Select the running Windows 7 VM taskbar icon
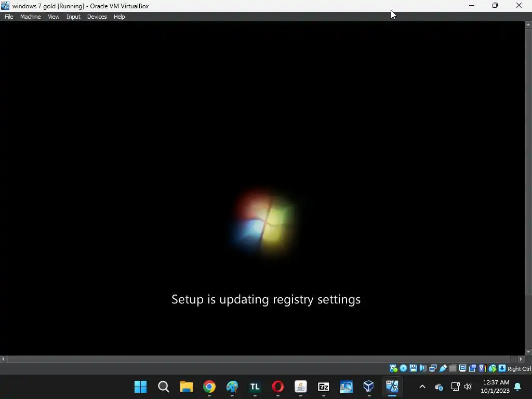Viewport: 532px width, 399px height. tap(392, 387)
